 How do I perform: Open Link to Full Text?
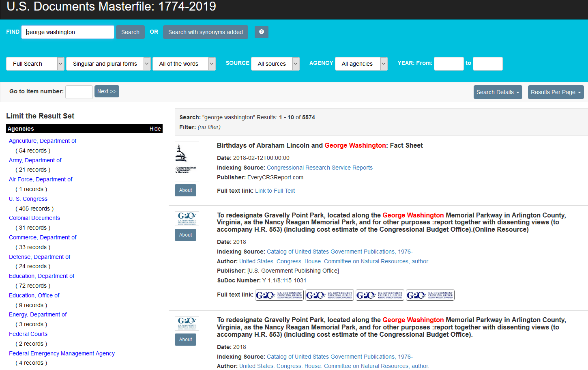(275, 191)
